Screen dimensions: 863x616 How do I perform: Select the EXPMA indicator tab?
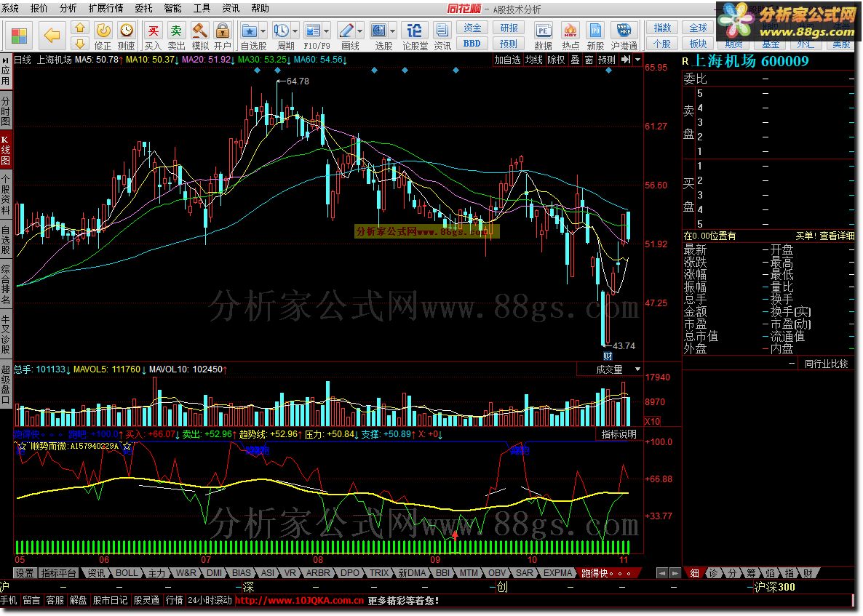pos(557,572)
